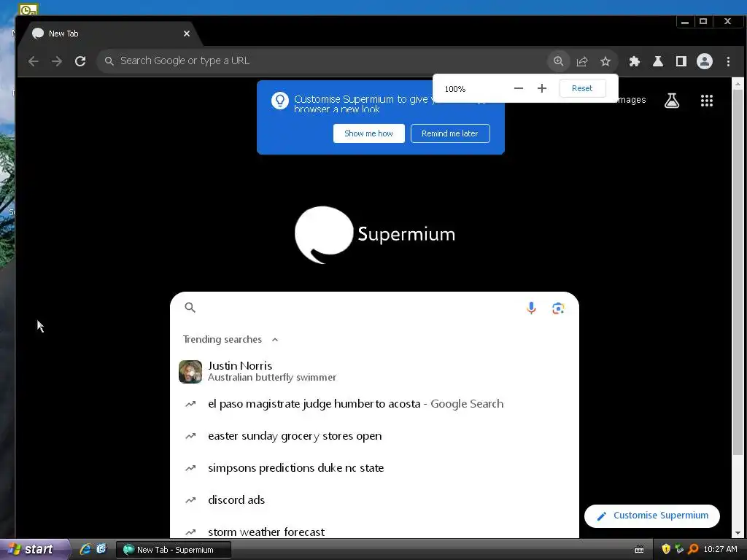The image size is (747, 560).
Task: Open the on-screen keyboard tray icon
Action: [x=639, y=550]
